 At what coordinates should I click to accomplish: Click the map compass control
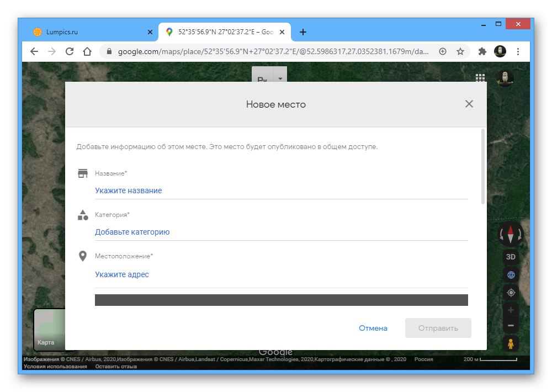(x=511, y=234)
